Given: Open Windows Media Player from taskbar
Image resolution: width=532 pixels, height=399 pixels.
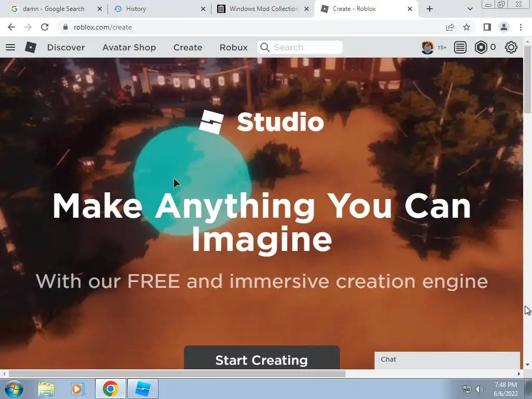Looking at the screenshot, I should click(x=77, y=389).
